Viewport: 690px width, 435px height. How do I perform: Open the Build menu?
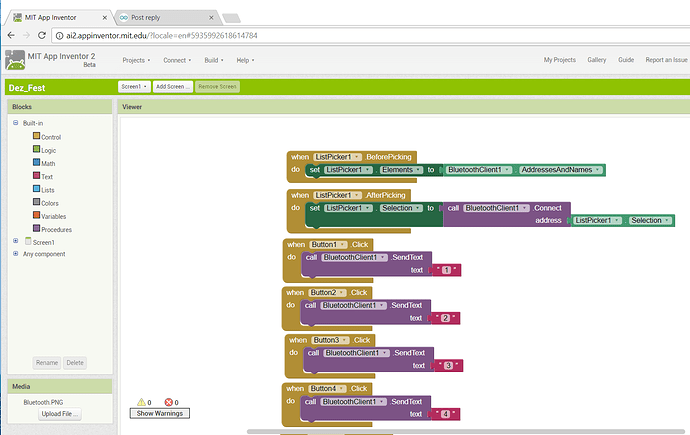click(x=214, y=60)
